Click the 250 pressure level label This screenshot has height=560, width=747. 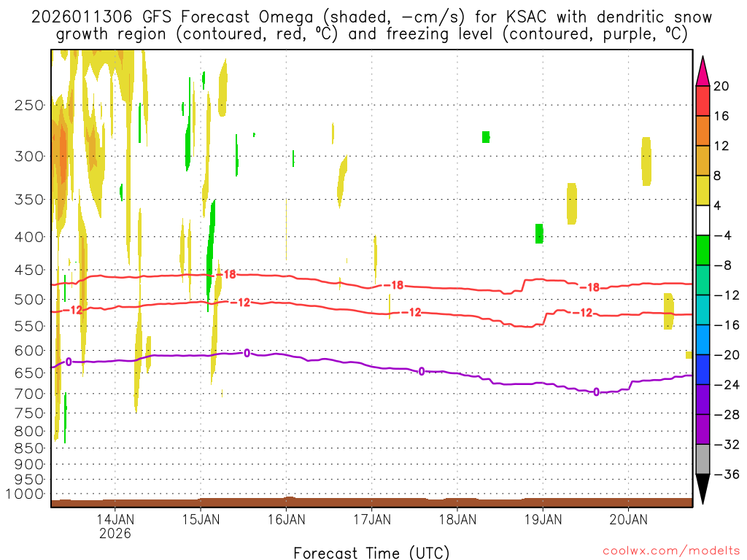coord(29,105)
